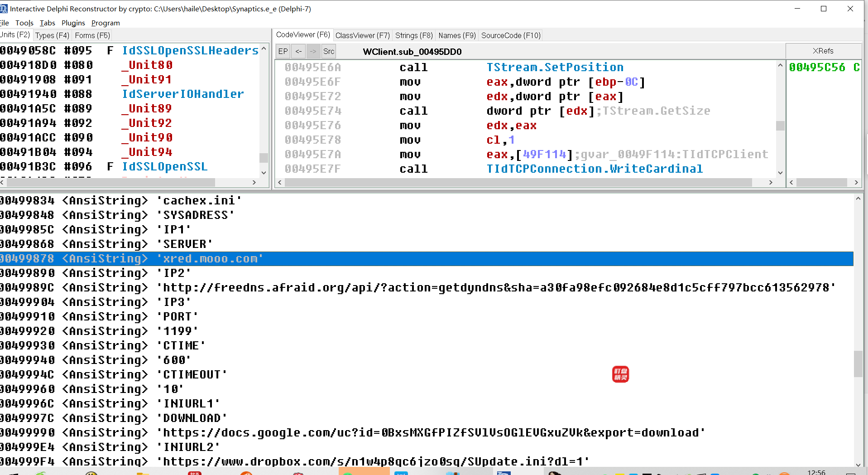Click the Src button
The height and width of the screenshot is (475, 868).
tap(329, 51)
